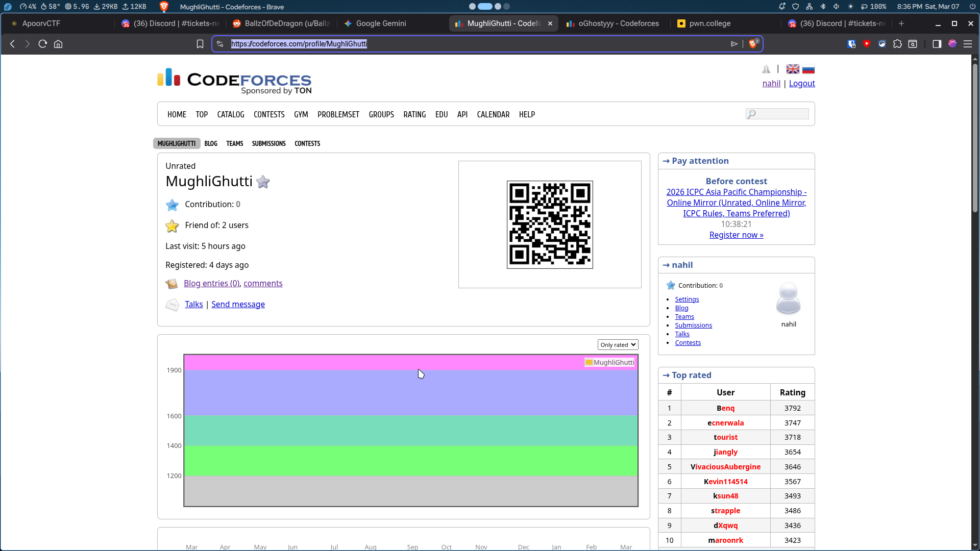Click the add-friend star next to MughliGhutti
980x551 pixels.
(263, 182)
